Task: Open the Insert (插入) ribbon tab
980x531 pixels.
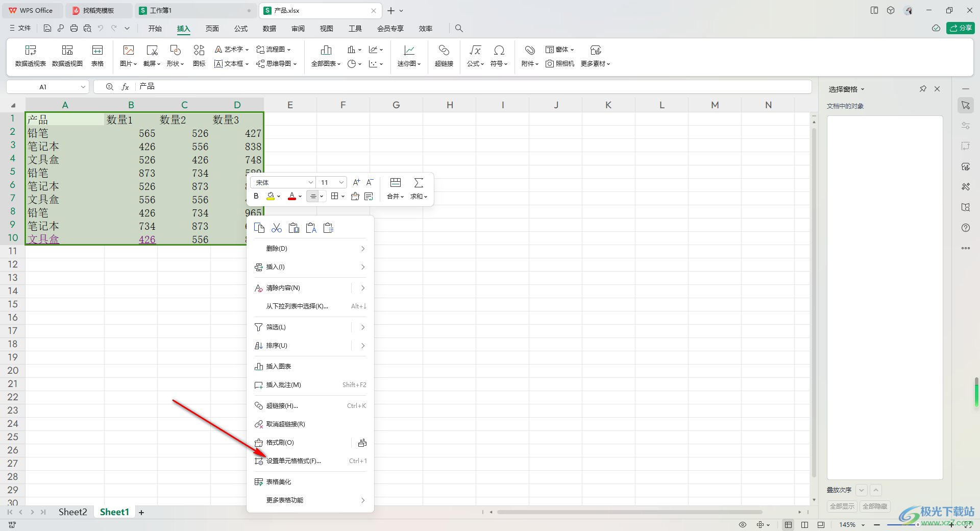Action: (x=183, y=29)
